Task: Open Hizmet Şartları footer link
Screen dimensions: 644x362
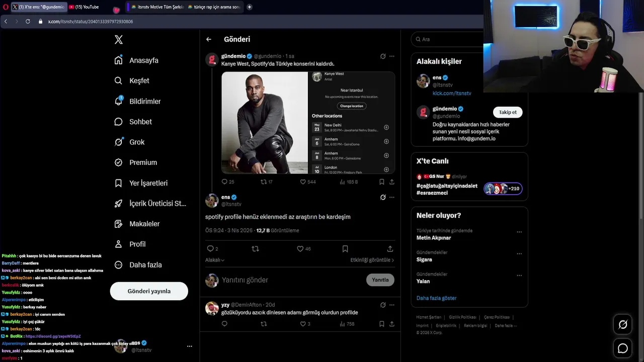Action: pyautogui.click(x=429, y=317)
